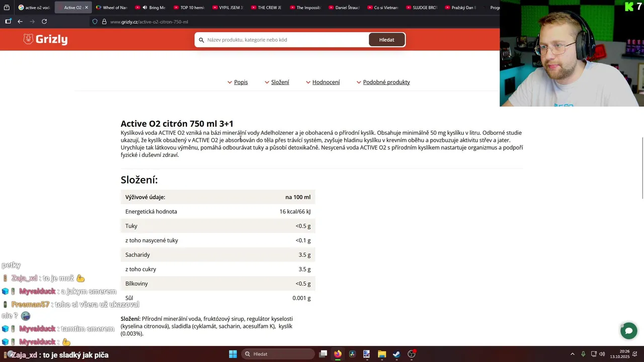Viewport: 644px width, 362px height.
Task: Click the Složení: heading
Action: click(x=139, y=179)
